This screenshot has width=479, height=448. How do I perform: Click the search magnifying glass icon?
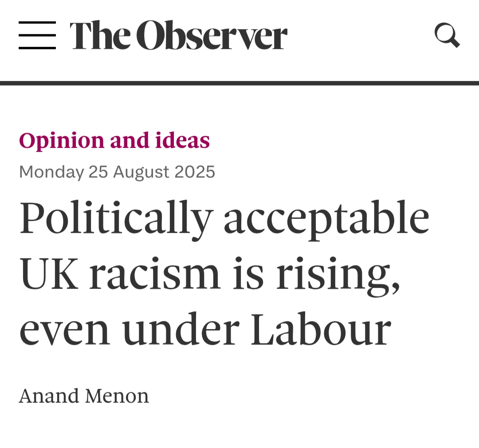pyautogui.click(x=447, y=35)
